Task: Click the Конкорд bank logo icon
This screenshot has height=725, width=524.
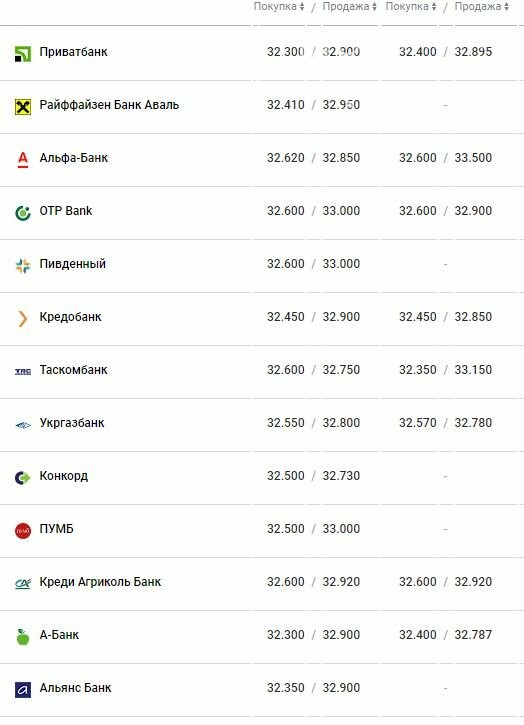Action: point(23,478)
